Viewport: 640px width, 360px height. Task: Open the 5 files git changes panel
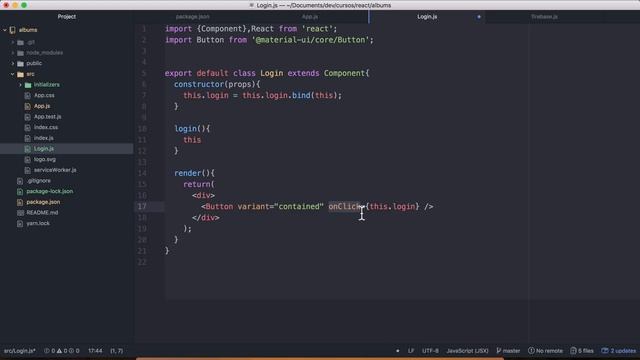[x=582, y=351]
